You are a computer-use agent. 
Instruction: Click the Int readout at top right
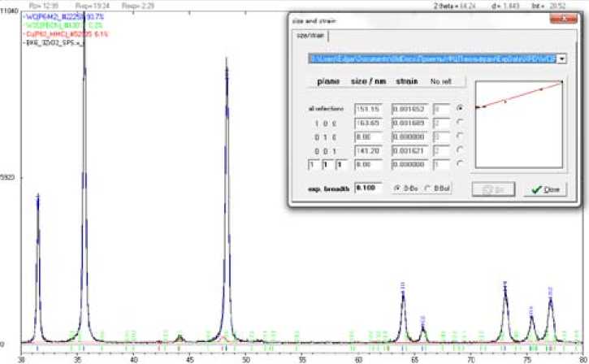(548, 6)
